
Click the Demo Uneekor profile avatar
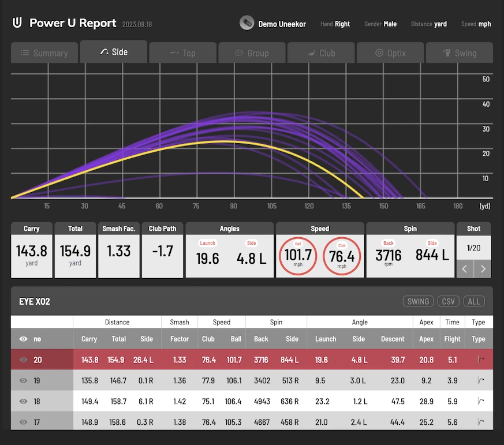pos(247,24)
